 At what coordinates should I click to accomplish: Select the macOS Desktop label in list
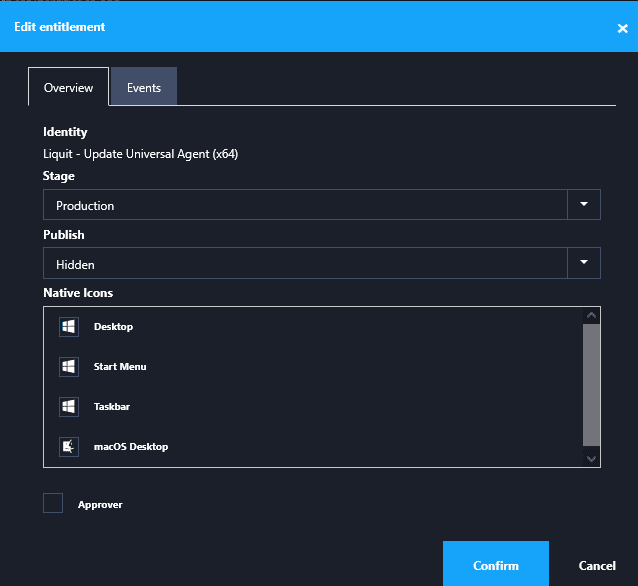pyautogui.click(x=131, y=447)
